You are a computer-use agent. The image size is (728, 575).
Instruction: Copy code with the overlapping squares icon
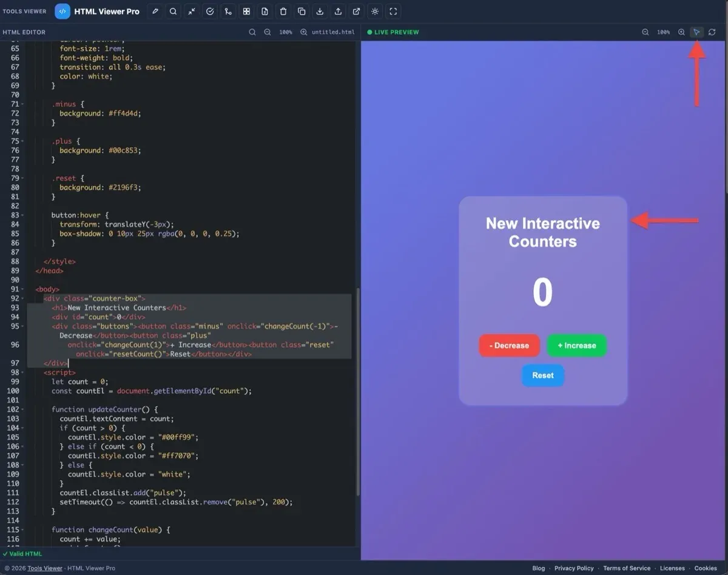302,12
